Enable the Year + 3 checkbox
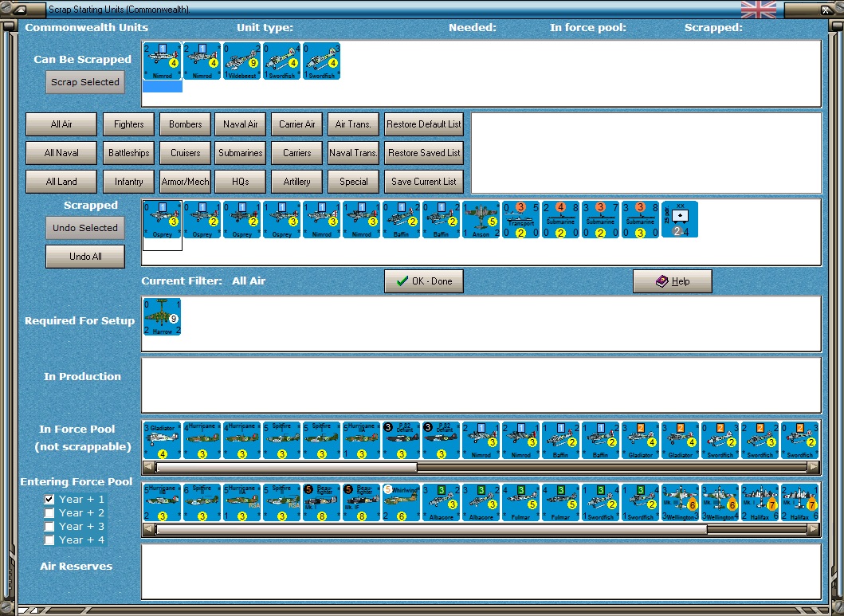The width and height of the screenshot is (844, 616). 49,526
